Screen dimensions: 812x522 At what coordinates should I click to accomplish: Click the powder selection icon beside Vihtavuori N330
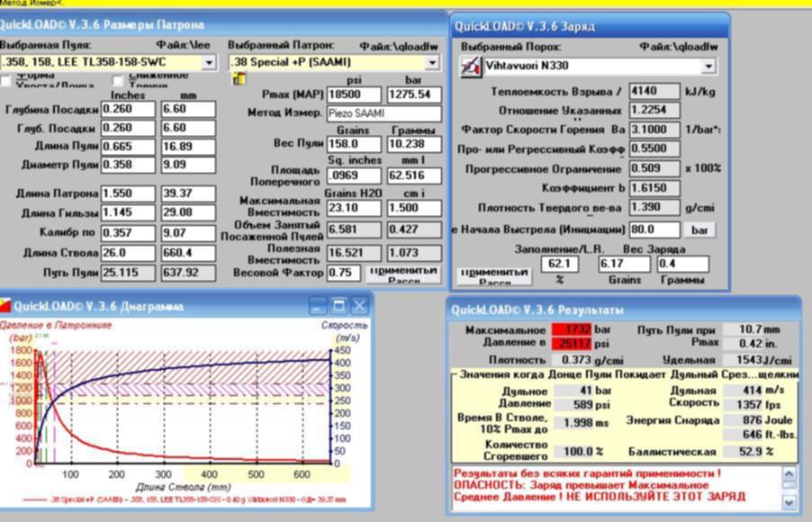tap(470, 66)
